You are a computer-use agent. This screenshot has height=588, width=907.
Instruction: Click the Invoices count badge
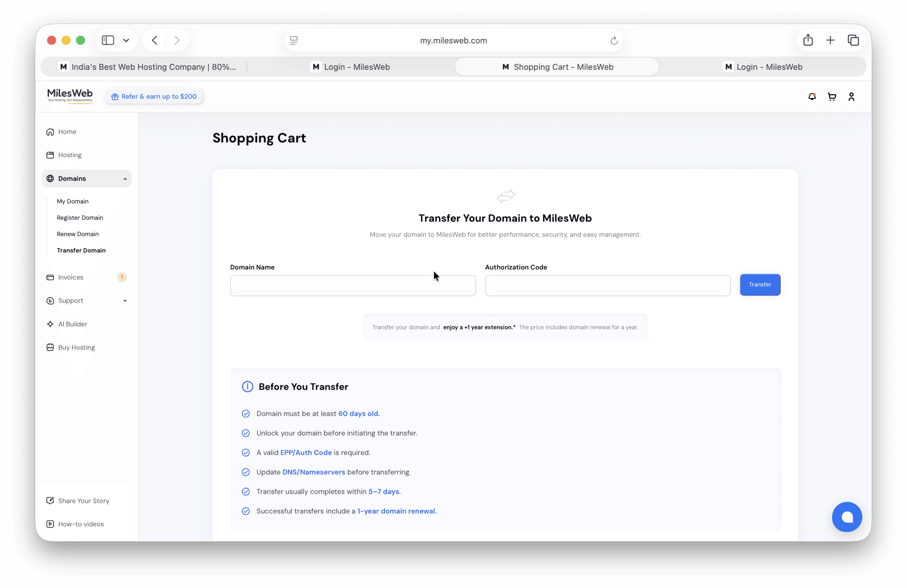coord(122,277)
